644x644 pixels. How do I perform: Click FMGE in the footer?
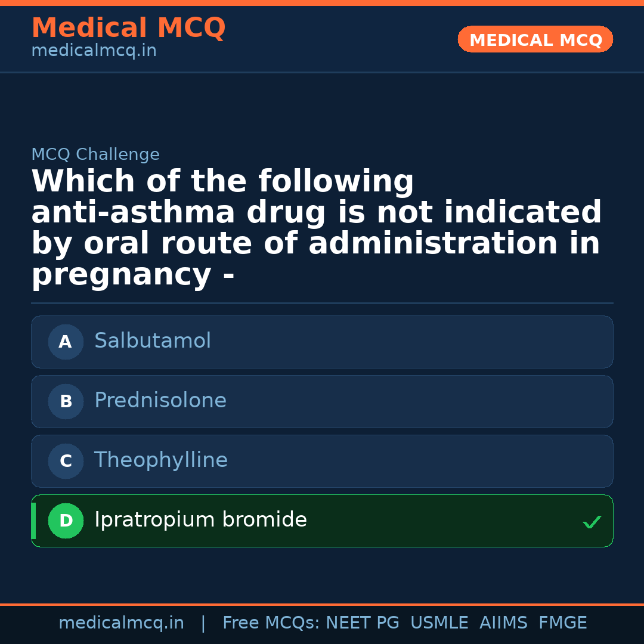tap(562, 623)
